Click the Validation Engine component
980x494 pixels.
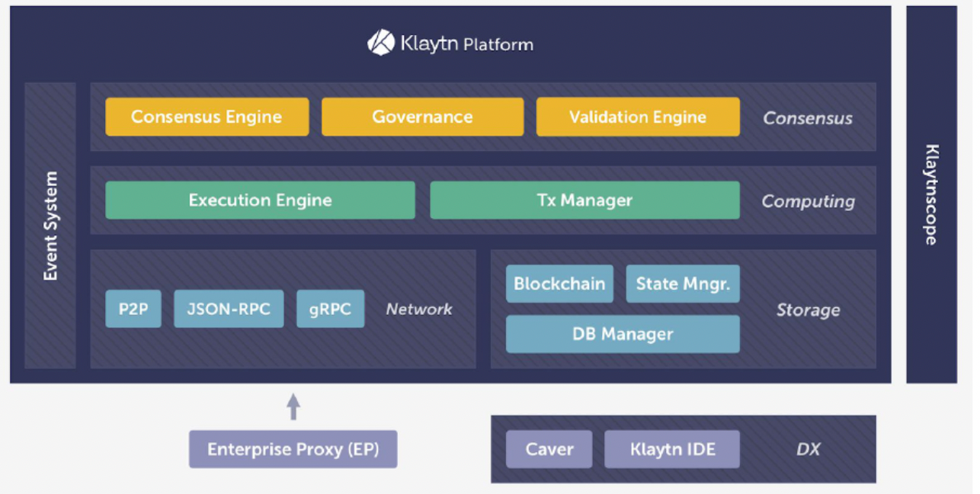[x=638, y=117]
